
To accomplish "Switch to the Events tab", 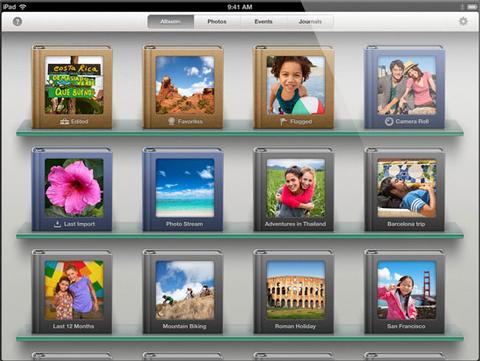I will [264, 22].
